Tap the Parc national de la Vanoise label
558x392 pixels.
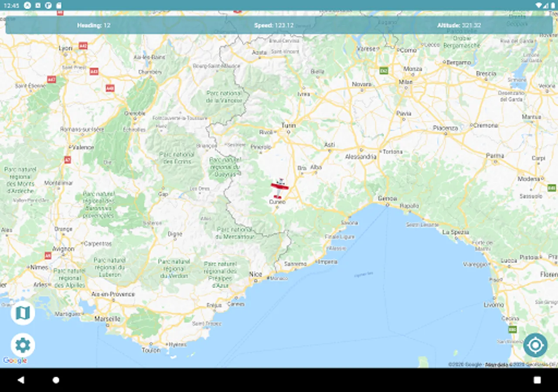coord(224,97)
